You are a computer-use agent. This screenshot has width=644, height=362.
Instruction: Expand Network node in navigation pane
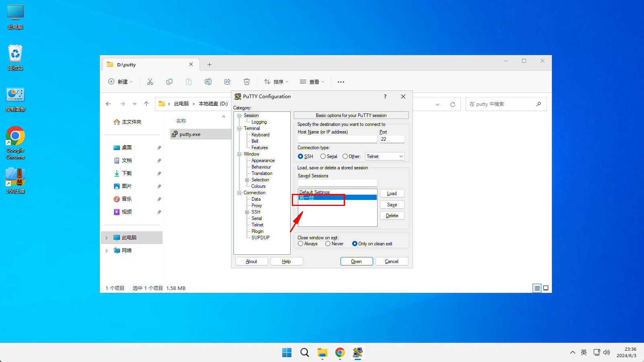[107, 251]
